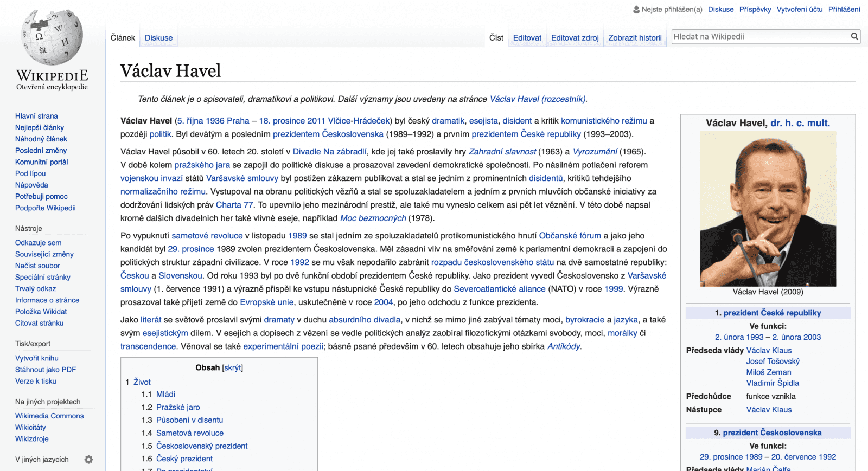The height and width of the screenshot is (471, 868).
Task: Jump to Československý prezident in contents
Action: pyautogui.click(x=202, y=446)
